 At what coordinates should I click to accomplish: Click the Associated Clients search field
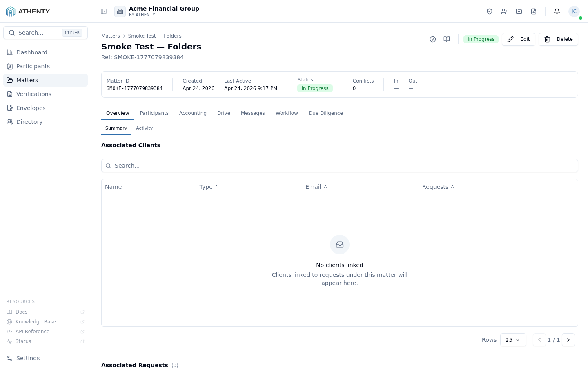[340, 166]
